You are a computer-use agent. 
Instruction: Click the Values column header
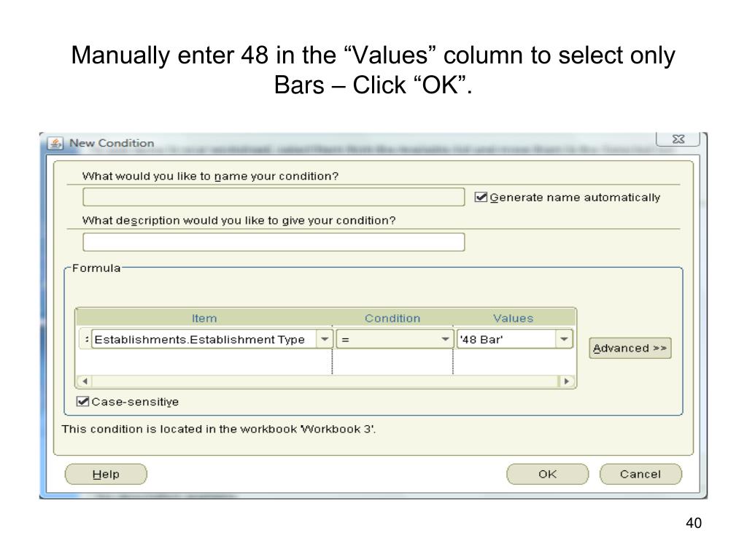(x=513, y=318)
